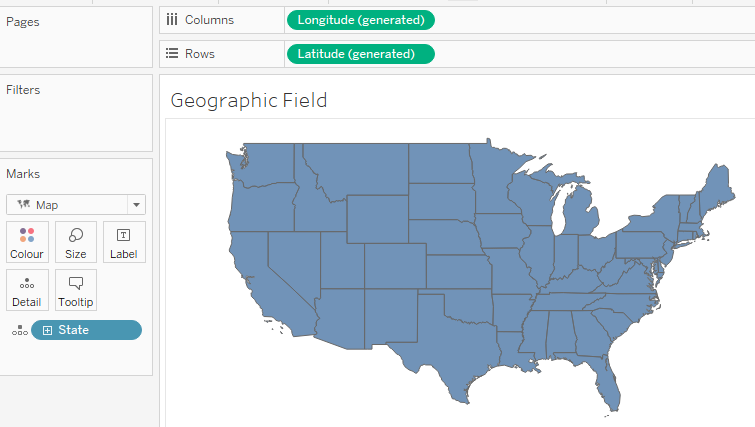755x427 pixels.
Task: Click the Detail mark property button
Action: pos(27,289)
